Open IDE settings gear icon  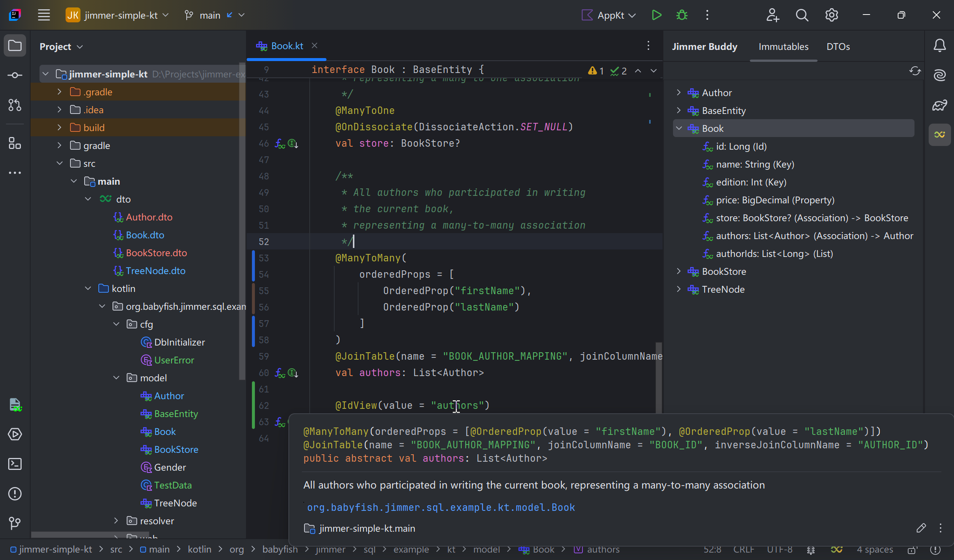[x=831, y=15]
